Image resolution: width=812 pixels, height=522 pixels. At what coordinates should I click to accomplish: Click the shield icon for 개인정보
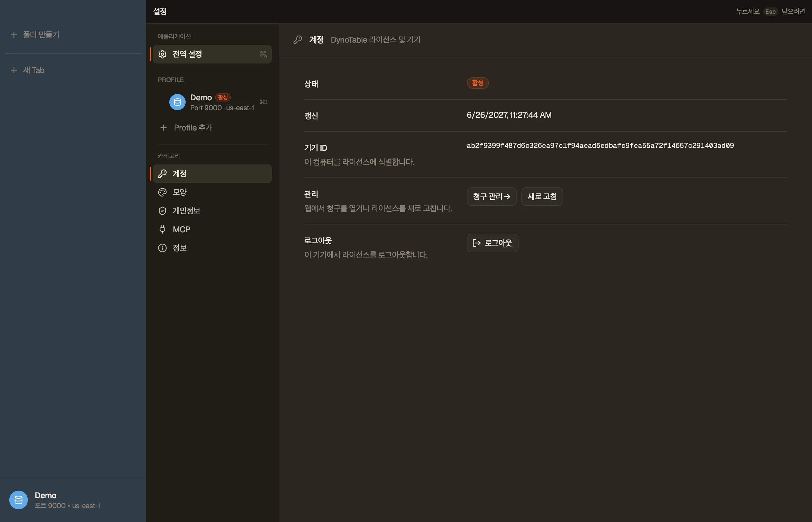[x=162, y=211]
